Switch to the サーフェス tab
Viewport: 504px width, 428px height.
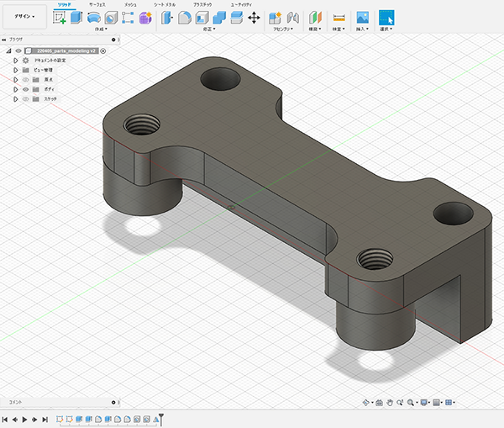pos(98,4)
